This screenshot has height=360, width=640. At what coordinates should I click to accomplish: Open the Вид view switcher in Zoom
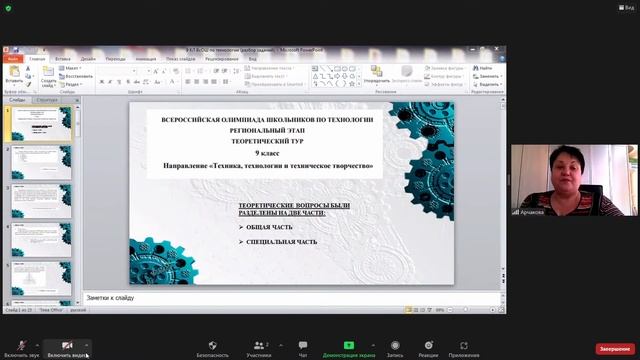coord(627,8)
